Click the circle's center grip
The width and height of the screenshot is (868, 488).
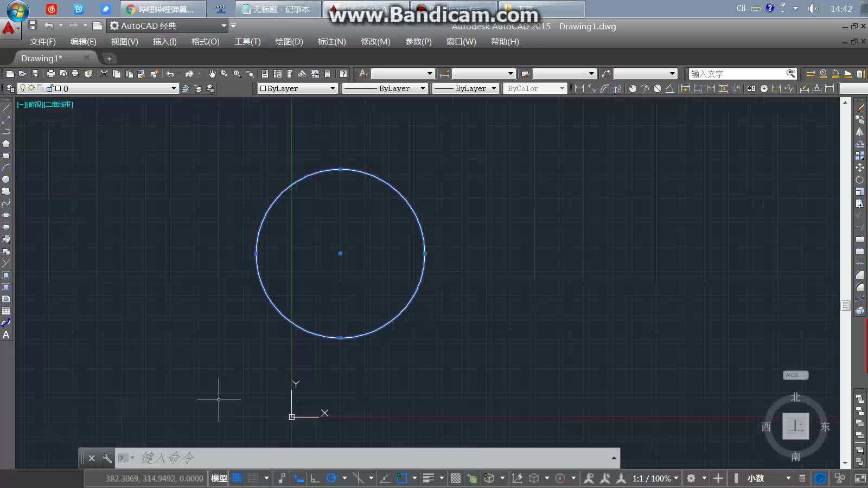(340, 253)
